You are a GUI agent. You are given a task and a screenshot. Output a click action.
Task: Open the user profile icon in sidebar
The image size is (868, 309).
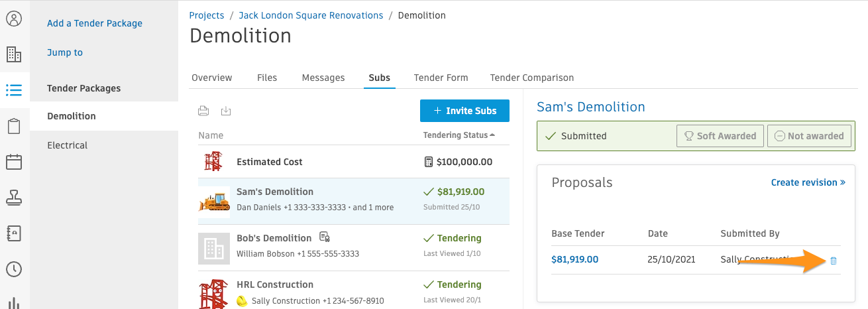tap(14, 18)
